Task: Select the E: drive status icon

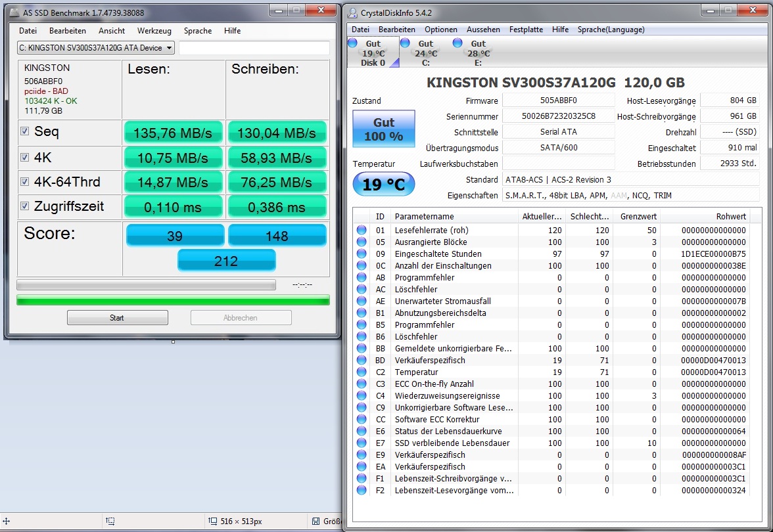Action: coord(457,43)
